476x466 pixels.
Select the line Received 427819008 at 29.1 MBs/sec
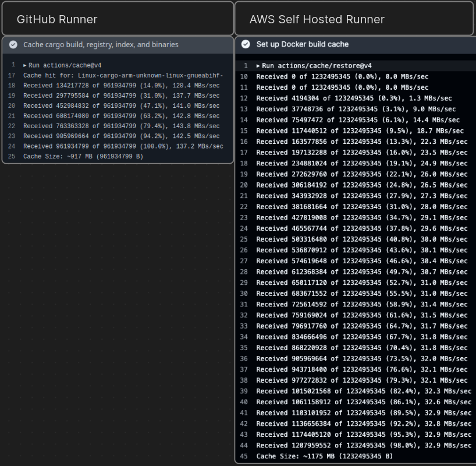click(362, 218)
